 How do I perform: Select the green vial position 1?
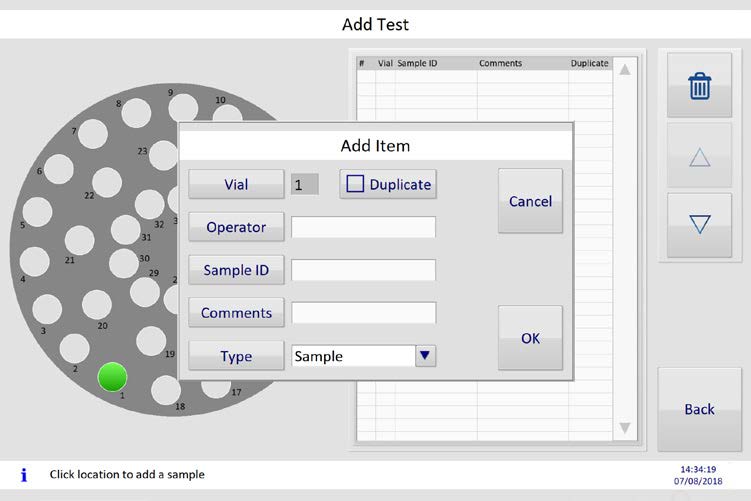(x=113, y=377)
